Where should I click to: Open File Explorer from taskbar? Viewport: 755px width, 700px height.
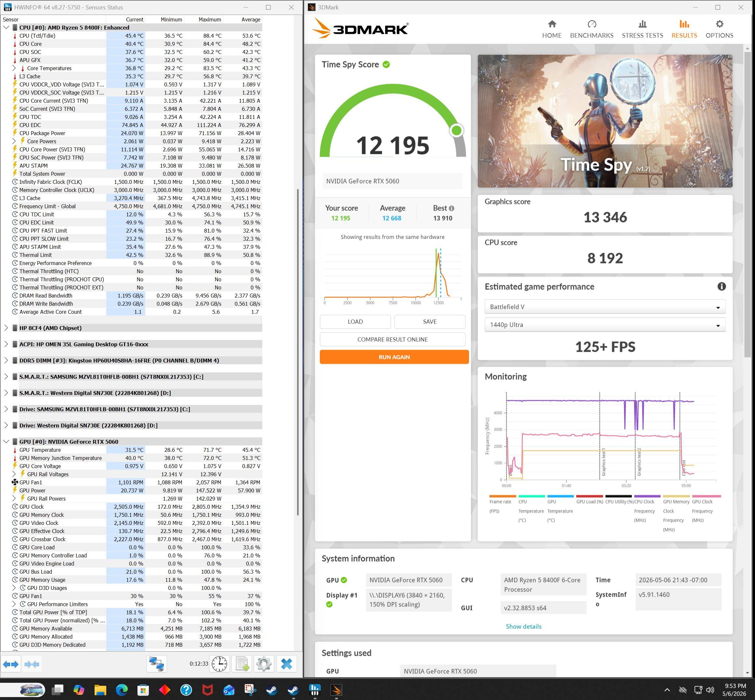pos(100,690)
